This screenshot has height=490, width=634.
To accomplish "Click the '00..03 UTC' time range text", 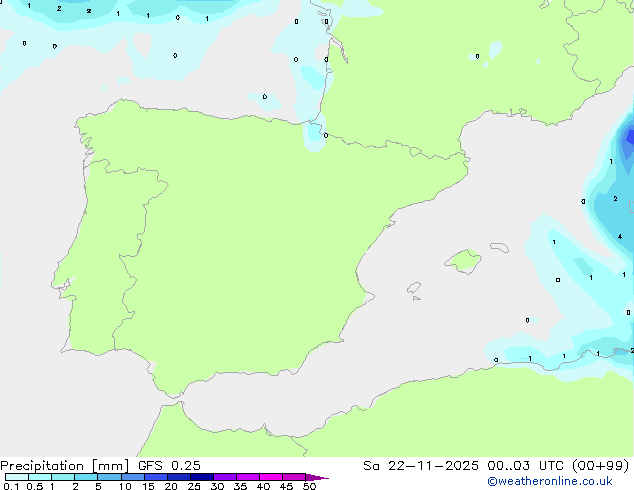I will 525,466.
